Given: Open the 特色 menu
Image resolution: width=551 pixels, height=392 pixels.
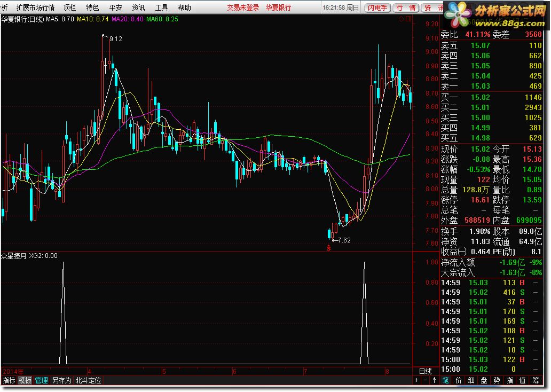Looking at the screenshot, I should click(92, 7).
